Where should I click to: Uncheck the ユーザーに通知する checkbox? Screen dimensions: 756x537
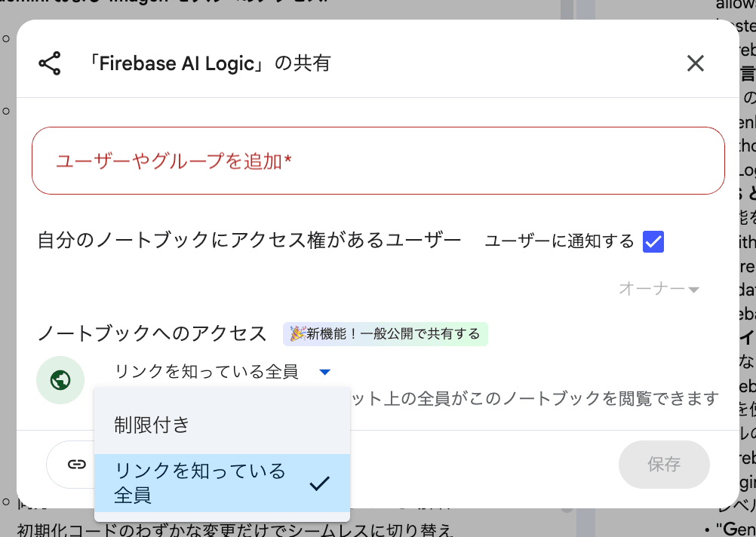[x=653, y=241]
